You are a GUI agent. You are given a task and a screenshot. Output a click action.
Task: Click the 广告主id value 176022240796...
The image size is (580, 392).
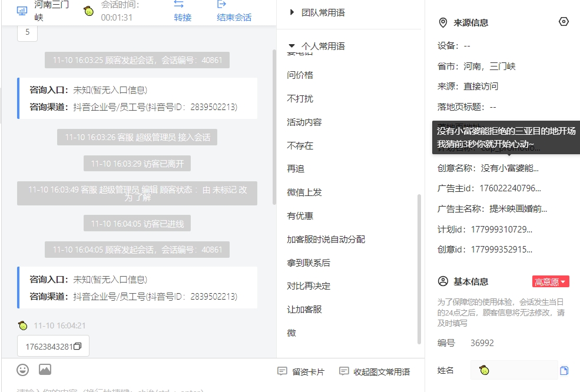coord(510,188)
